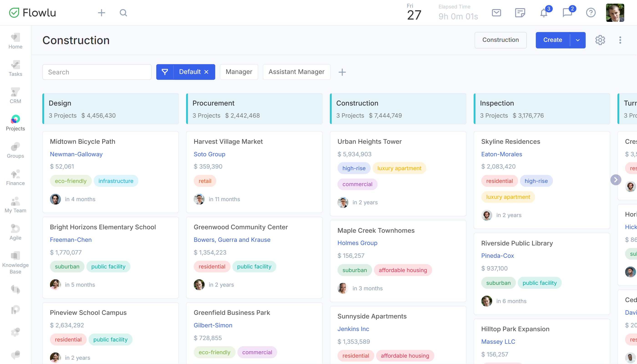Click the settings gear icon

point(600,40)
